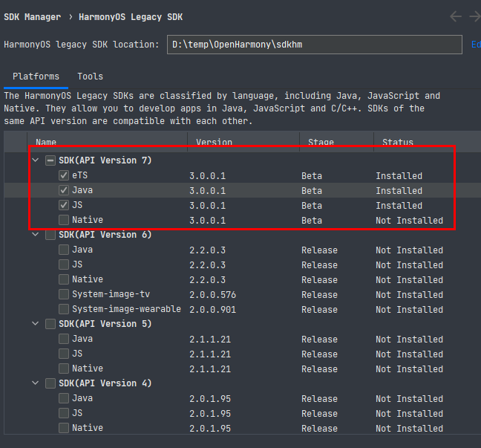This screenshot has width=481, height=448.
Task: Toggle the SDK(API Version 7) group checkbox
Action: pyautogui.click(x=50, y=160)
